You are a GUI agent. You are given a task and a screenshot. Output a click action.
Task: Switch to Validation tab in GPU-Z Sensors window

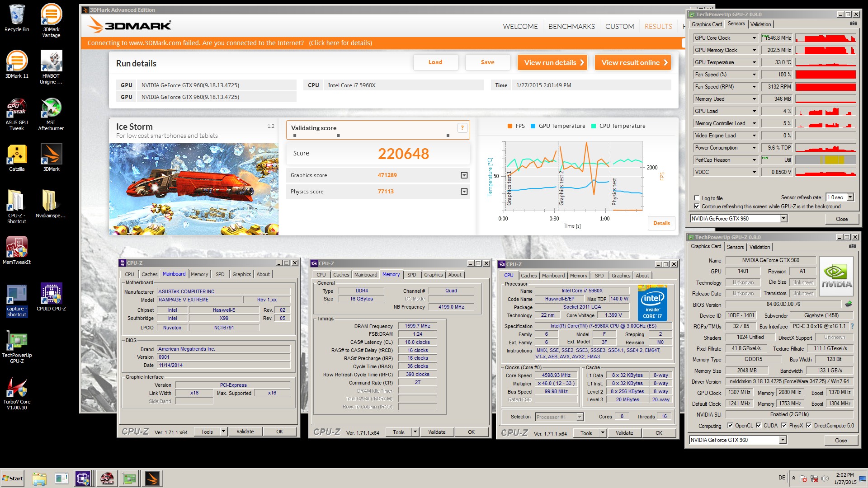click(x=761, y=24)
